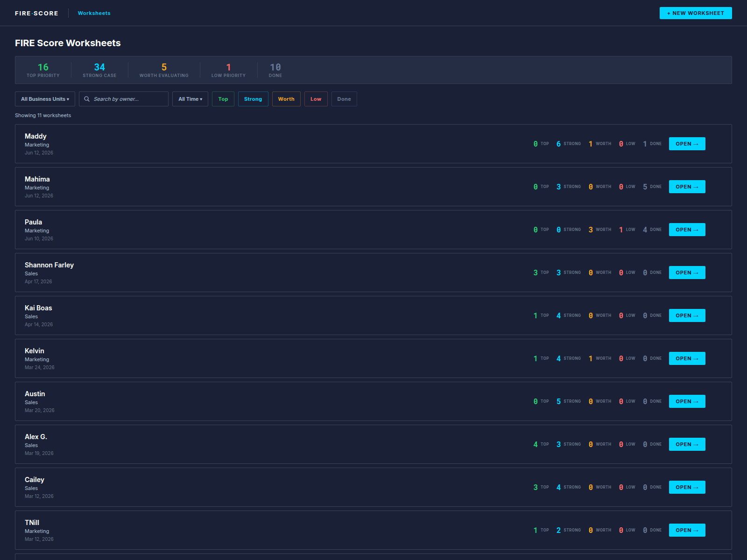Open Kai Boas's worksheet
The width and height of the screenshot is (747, 560).
[687, 315]
